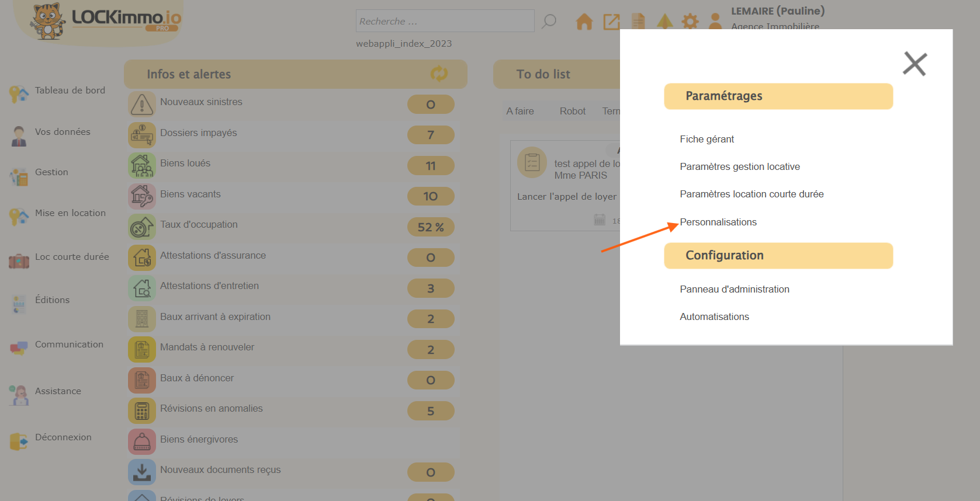
Task: Click the Biens vacants house icon
Action: click(142, 196)
